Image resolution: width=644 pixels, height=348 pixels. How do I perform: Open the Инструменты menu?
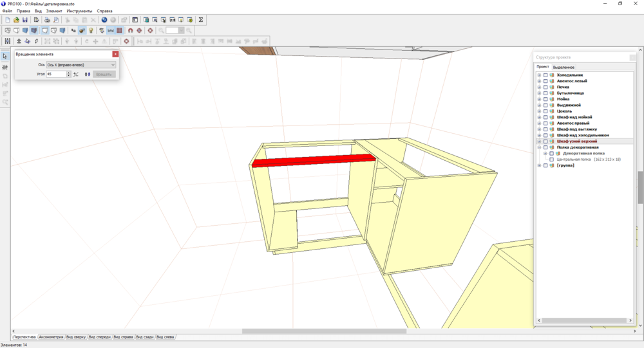pos(79,11)
